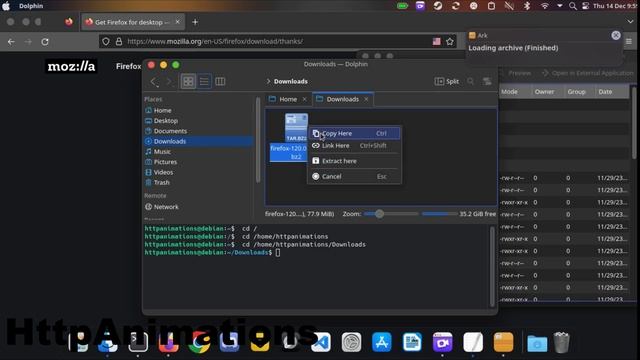Click the free disk space bar
Screen dimensions: 640x360
click(x=439, y=213)
